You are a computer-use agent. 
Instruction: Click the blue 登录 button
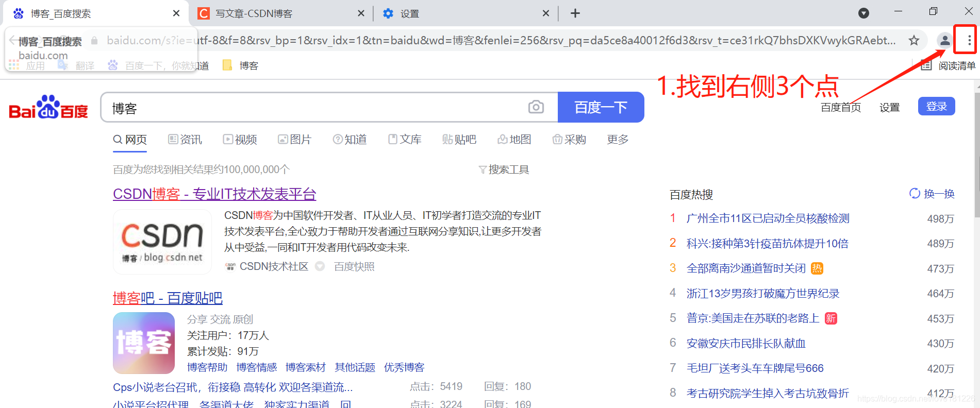(x=937, y=106)
